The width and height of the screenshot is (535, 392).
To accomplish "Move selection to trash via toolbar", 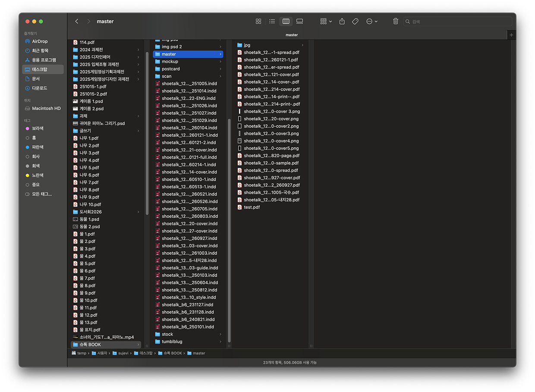I will [396, 21].
